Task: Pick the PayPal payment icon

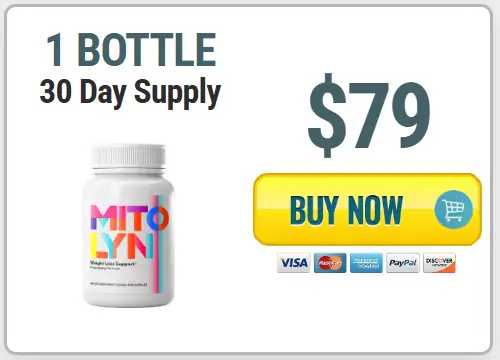Action: (x=403, y=263)
